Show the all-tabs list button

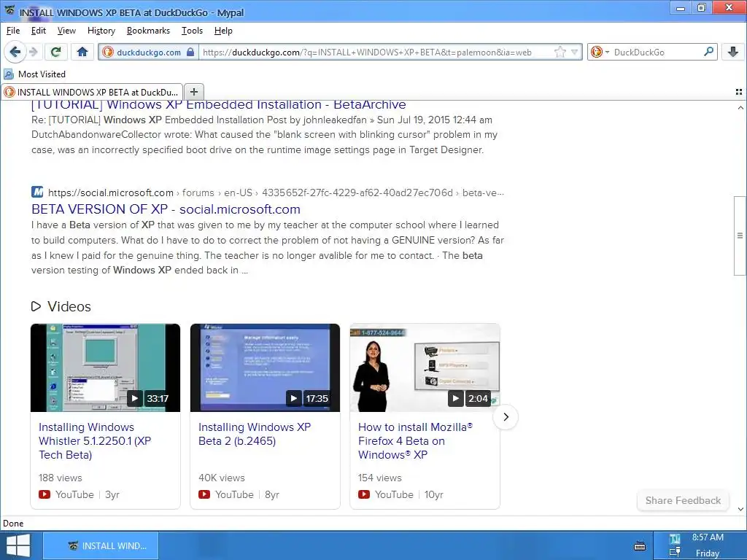click(739, 92)
